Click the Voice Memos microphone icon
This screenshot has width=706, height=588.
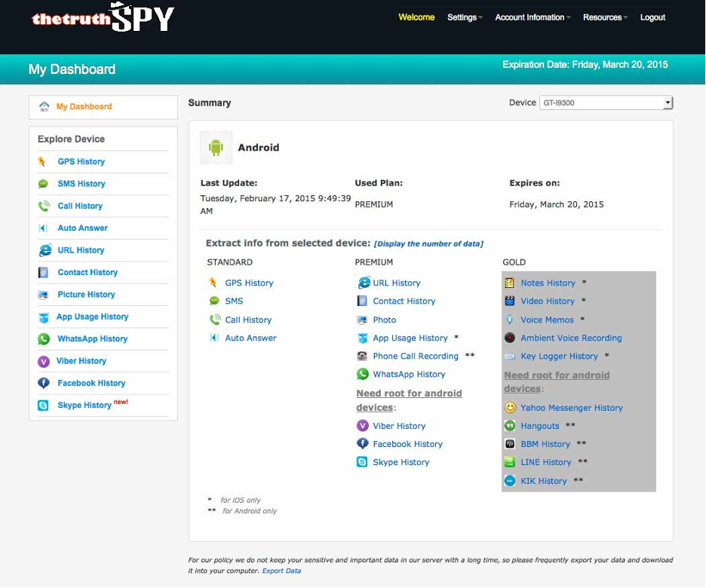tap(509, 320)
